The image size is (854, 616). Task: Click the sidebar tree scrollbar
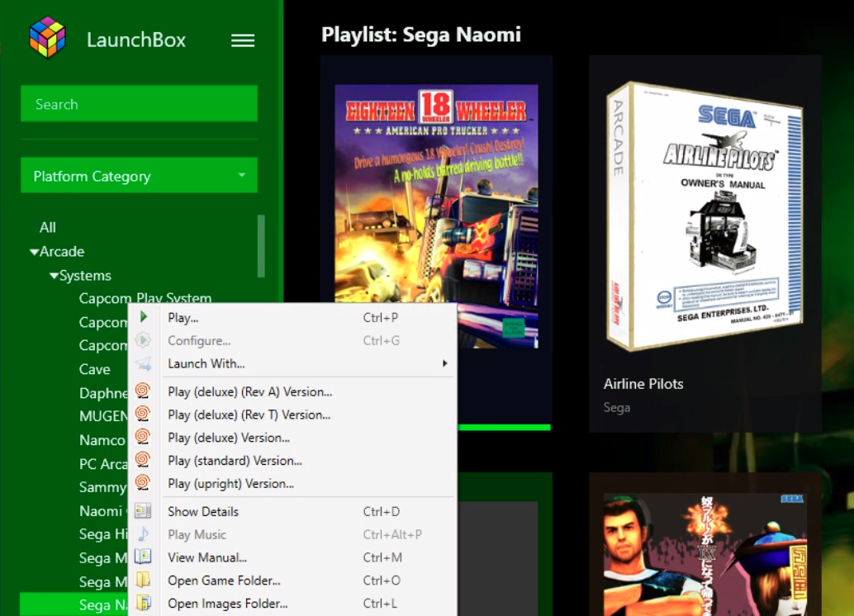261,245
